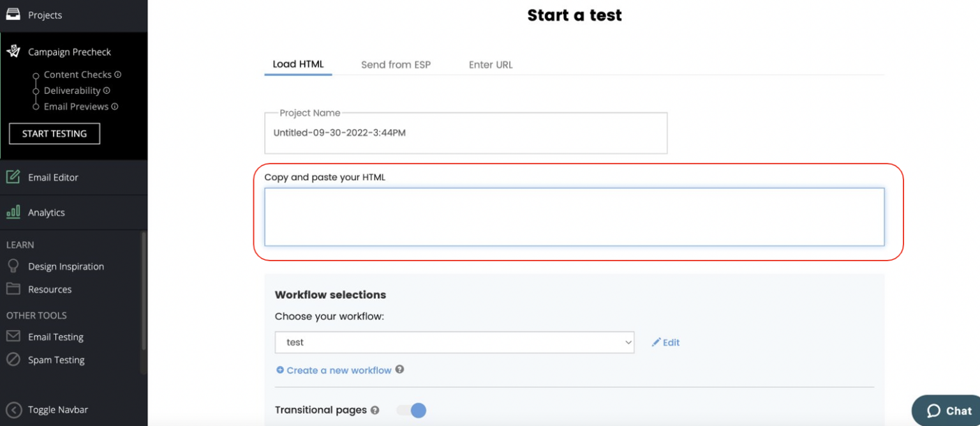This screenshot has width=980, height=426.
Task: Click the Project Name input field
Action: point(466,133)
